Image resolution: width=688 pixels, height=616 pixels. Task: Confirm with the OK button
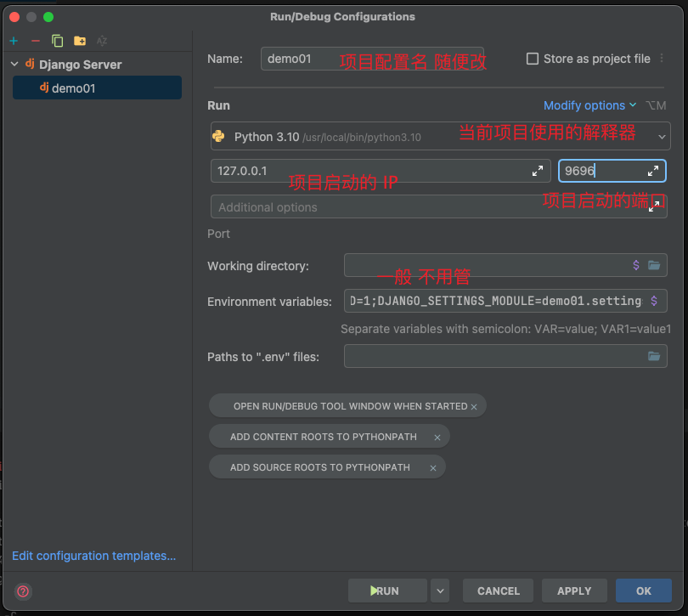pos(643,591)
